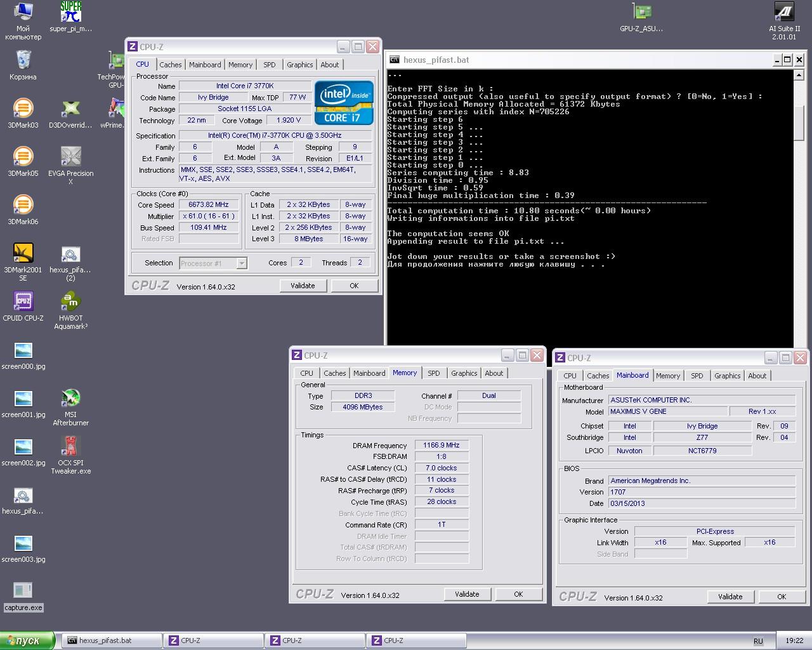Launch AI Suite II 2.01.01 shortcut
The width and height of the screenshot is (812, 650).
point(784,20)
